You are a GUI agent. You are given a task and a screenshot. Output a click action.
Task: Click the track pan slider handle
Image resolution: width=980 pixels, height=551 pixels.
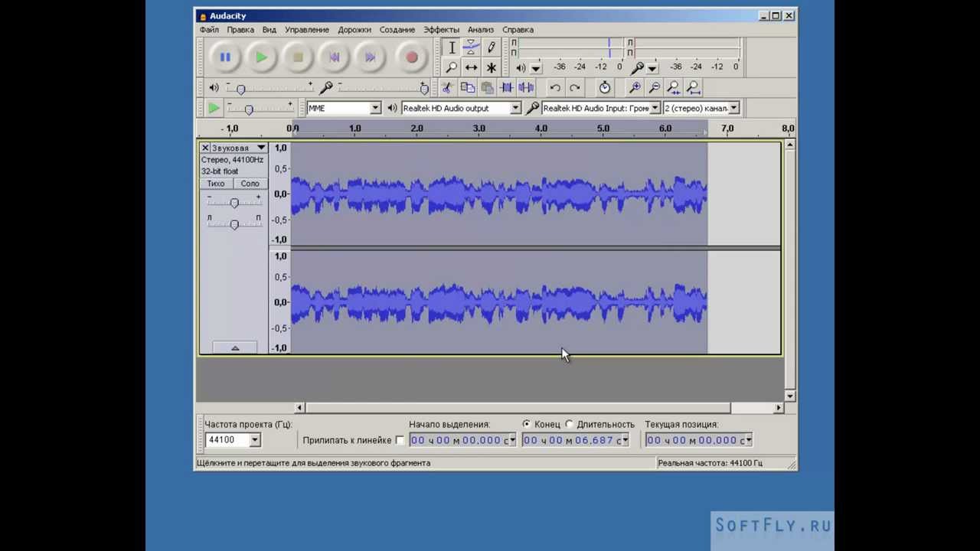click(x=234, y=224)
